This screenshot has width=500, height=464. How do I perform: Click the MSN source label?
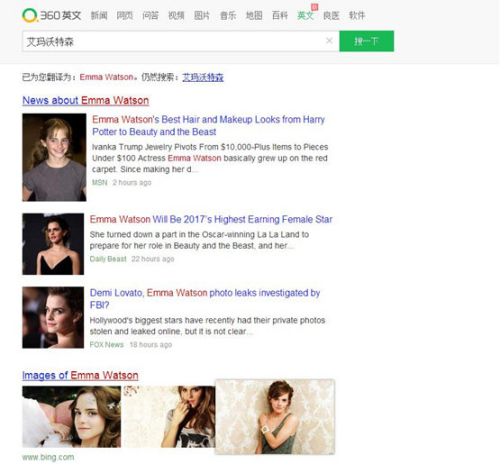pyautogui.click(x=100, y=182)
